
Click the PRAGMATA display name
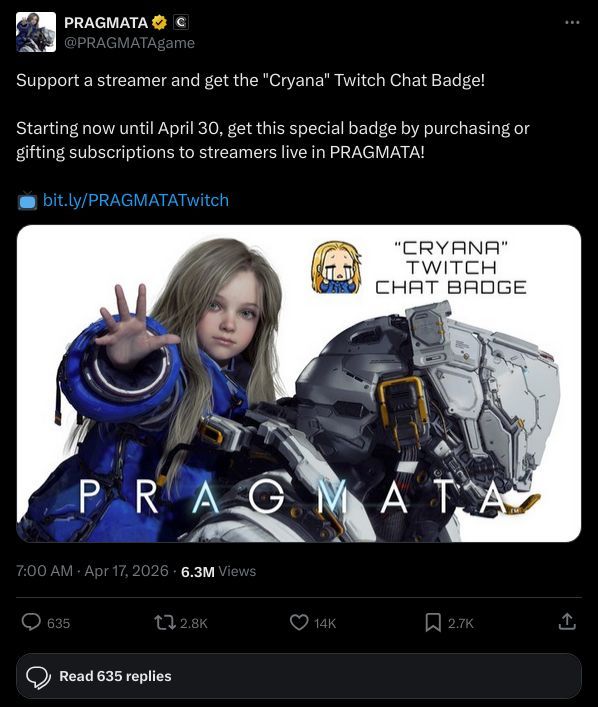click(106, 23)
